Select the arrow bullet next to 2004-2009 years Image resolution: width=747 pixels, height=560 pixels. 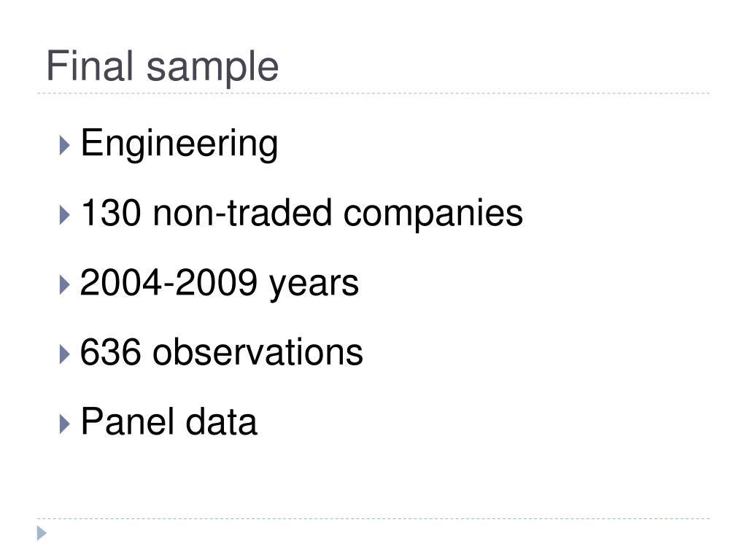point(65,285)
